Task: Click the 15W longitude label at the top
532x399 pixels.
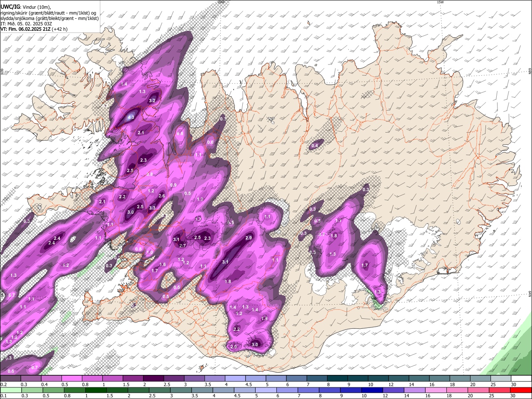Action: (x=440, y=2)
